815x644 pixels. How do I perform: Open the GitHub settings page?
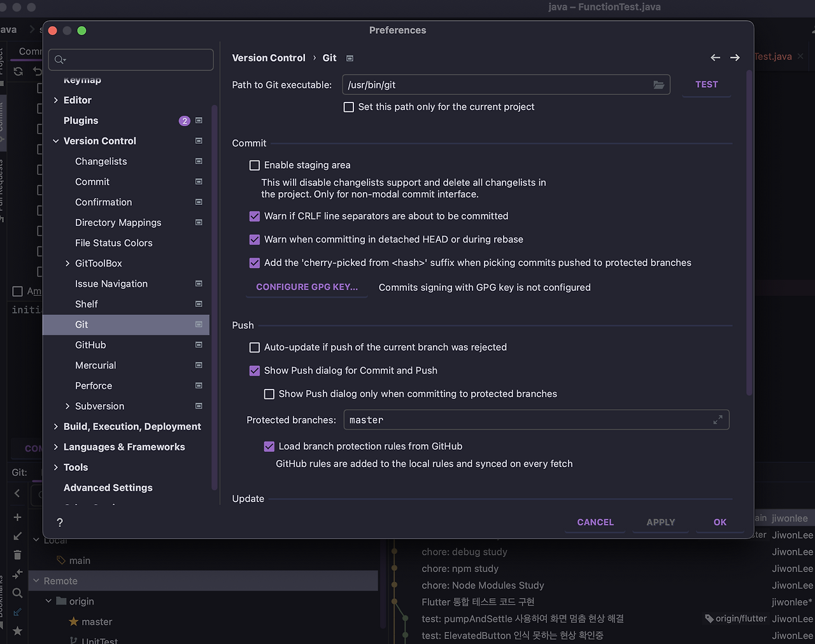coord(90,344)
